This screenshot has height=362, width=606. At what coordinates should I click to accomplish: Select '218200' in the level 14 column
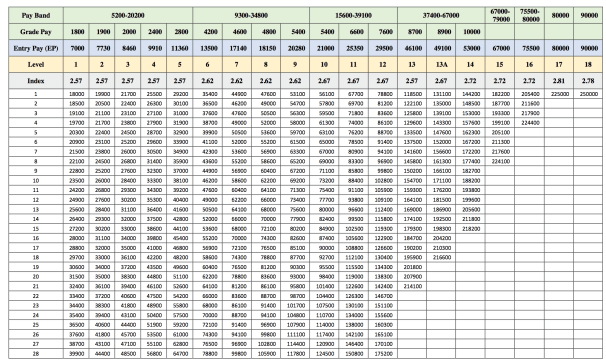click(x=470, y=229)
